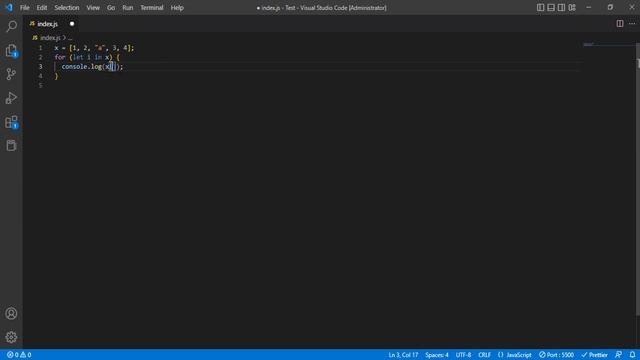Toggle the Primary Side Bar layout button
The width and height of the screenshot is (640, 360).
(x=540, y=7)
